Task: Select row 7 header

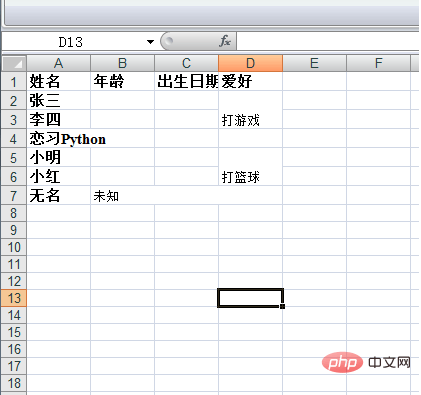Action: point(14,195)
